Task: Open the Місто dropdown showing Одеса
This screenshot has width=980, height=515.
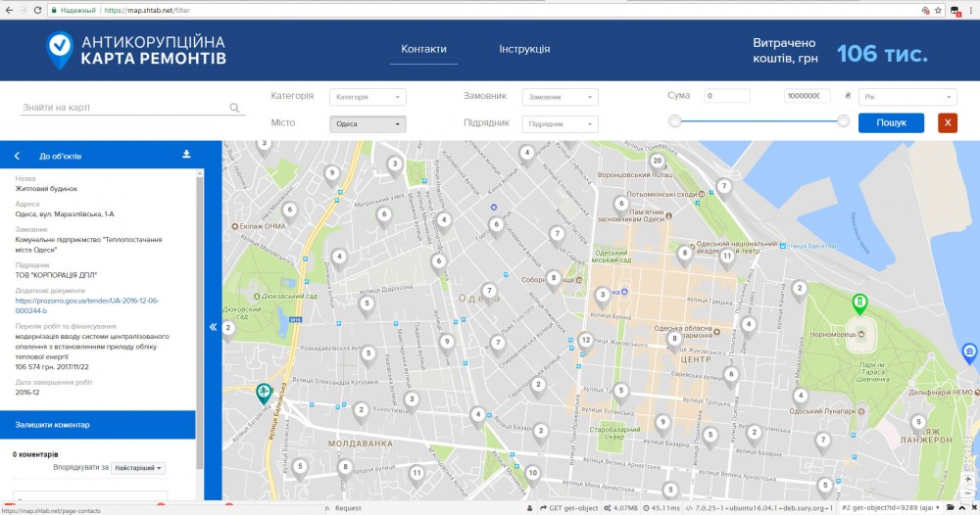Action: coord(367,124)
